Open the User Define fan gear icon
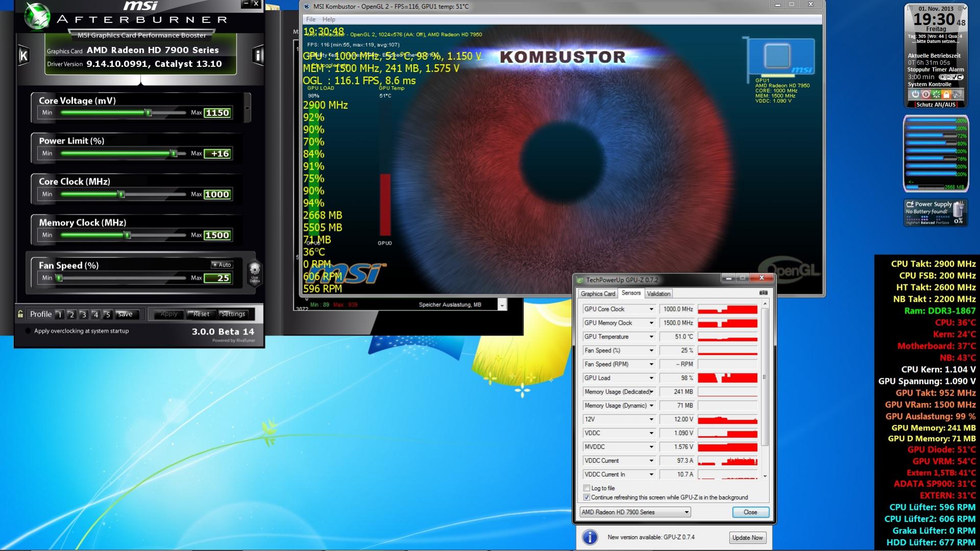The width and height of the screenshot is (980, 551). [254, 273]
